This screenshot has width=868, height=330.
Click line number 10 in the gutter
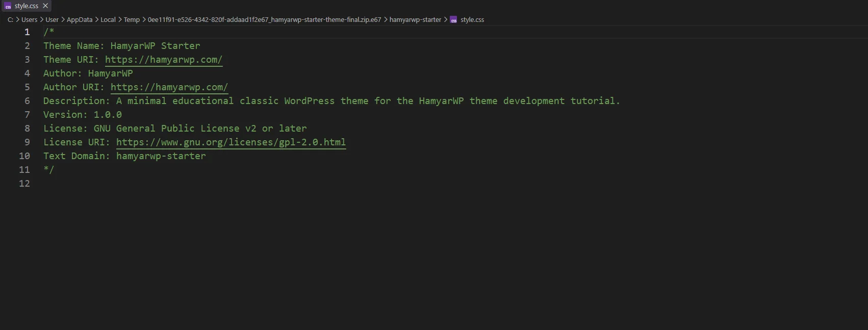pyautogui.click(x=24, y=156)
